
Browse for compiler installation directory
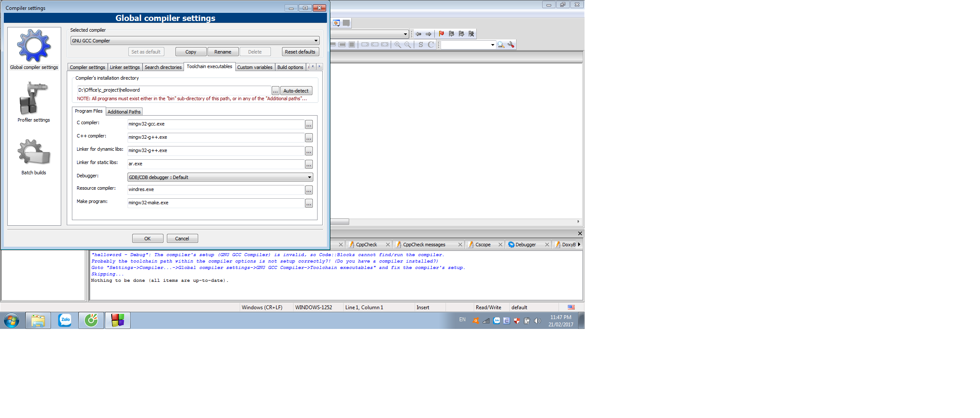[275, 91]
